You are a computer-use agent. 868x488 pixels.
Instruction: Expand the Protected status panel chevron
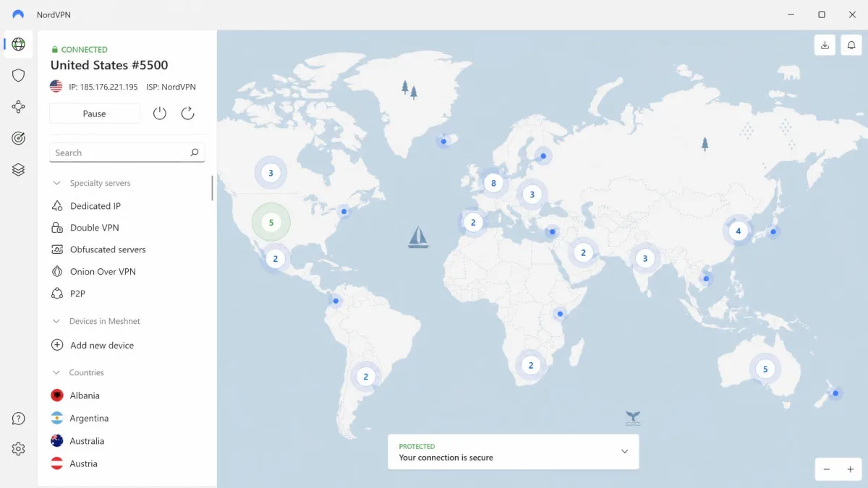tap(625, 452)
